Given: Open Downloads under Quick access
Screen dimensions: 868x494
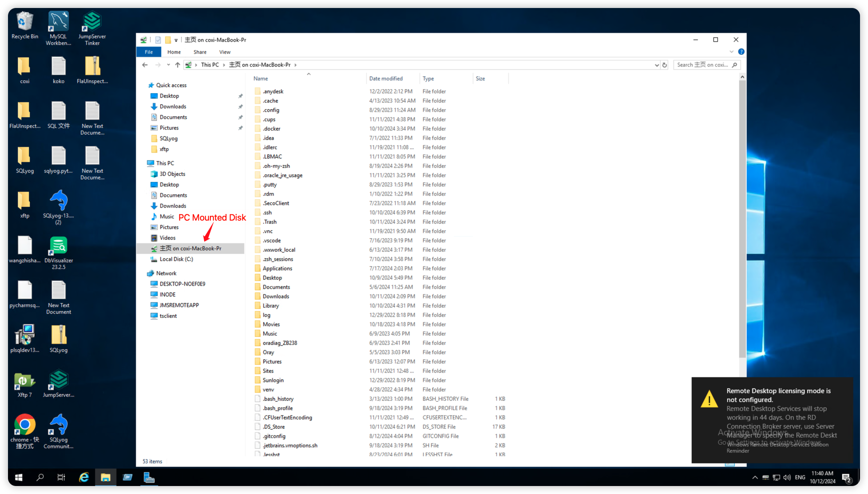Looking at the screenshot, I should click(x=173, y=107).
